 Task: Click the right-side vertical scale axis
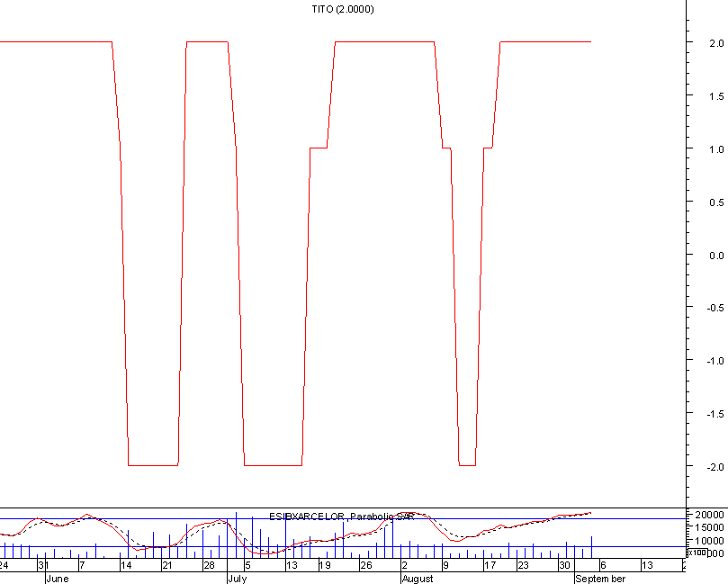[x=684, y=252]
